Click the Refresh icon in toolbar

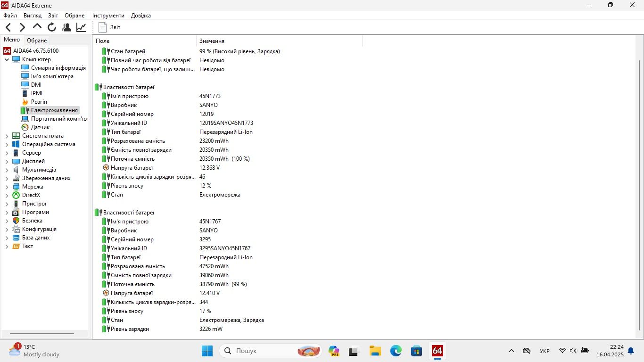pos(52,27)
